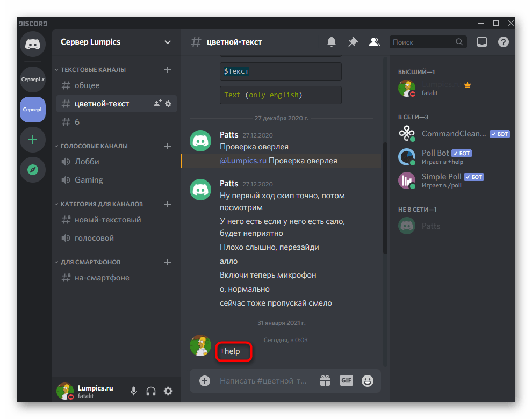The image size is (532, 419).
Task: Open the emoji picker
Action: click(368, 381)
